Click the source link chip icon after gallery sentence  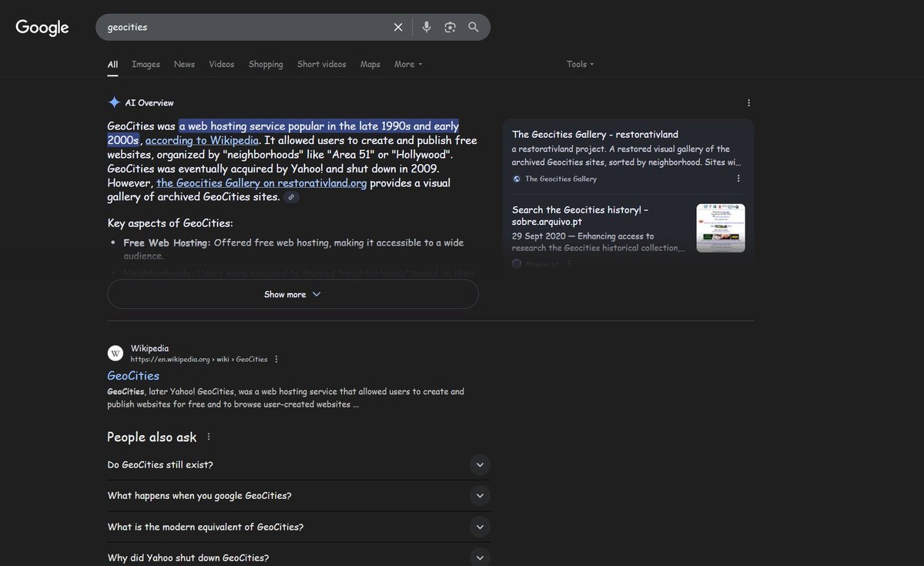[291, 197]
